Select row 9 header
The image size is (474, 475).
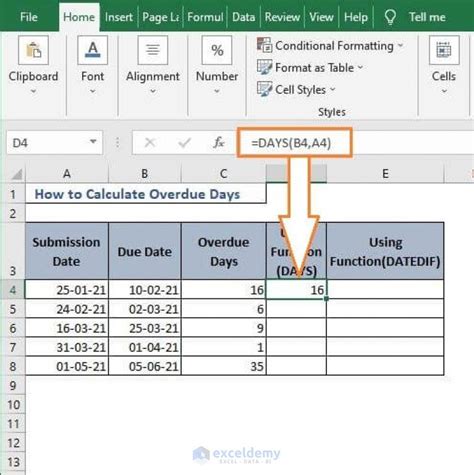click(x=13, y=386)
